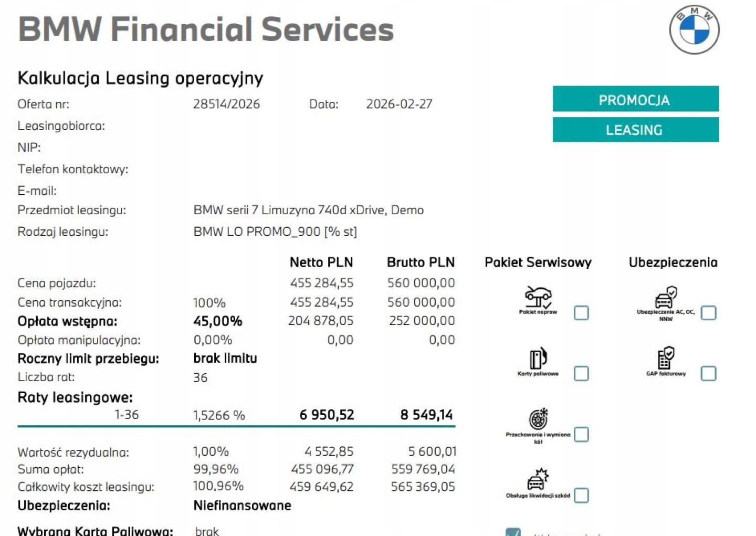Click the Obsługa likwidacji szkód crash icon
Viewport: 756px width, 536px height.
pos(538,479)
